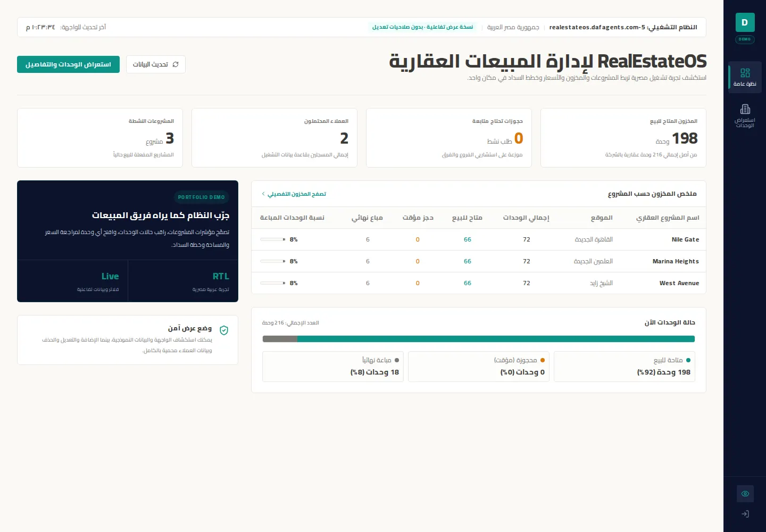
Task: Click the Marina Heights sold-percentage progress bar
Action: click(x=273, y=261)
